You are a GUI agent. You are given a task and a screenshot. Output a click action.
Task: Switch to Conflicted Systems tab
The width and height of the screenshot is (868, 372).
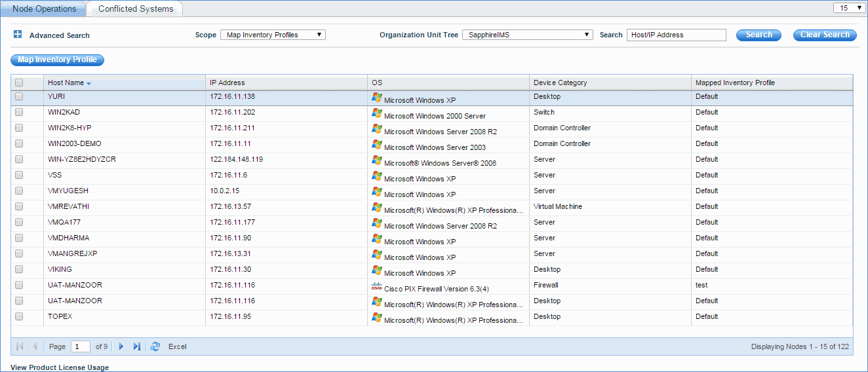pos(136,9)
